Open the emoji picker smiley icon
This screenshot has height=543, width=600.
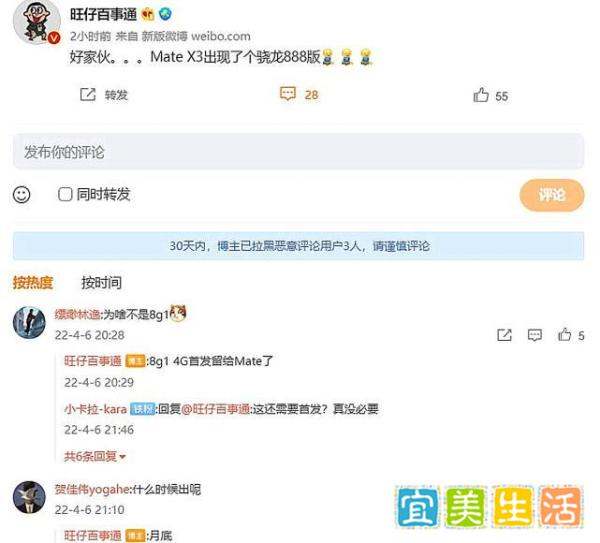[21, 195]
